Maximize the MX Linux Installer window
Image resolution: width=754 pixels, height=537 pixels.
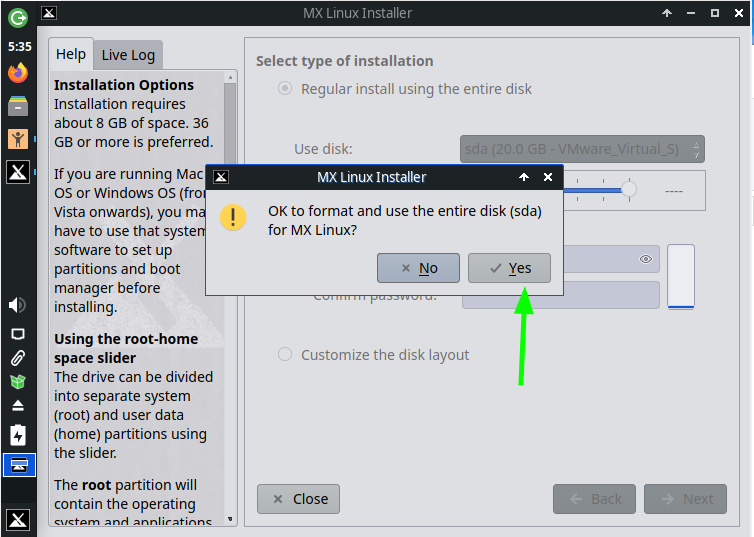[715, 13]
